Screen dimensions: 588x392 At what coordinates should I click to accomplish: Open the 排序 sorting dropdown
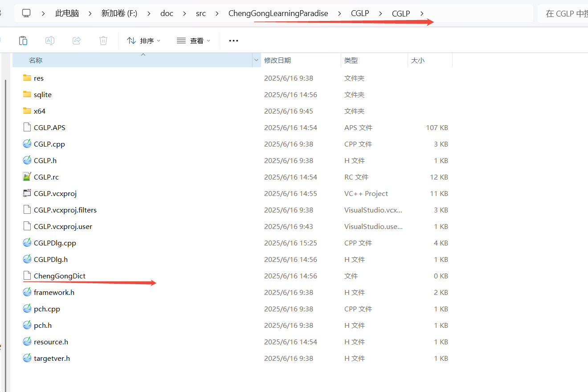pyautogui.click(x=143, y=41)
